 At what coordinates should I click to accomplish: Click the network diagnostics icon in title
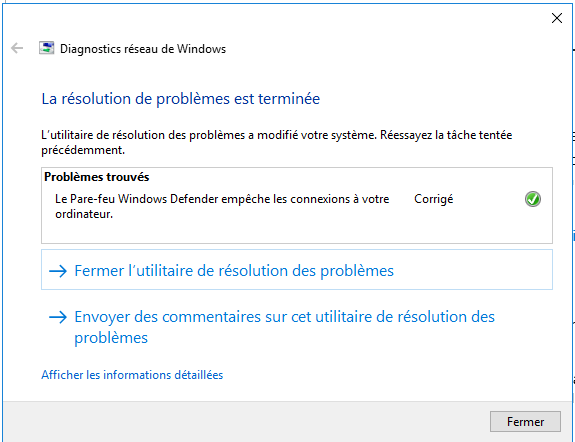tap(47, 48)
